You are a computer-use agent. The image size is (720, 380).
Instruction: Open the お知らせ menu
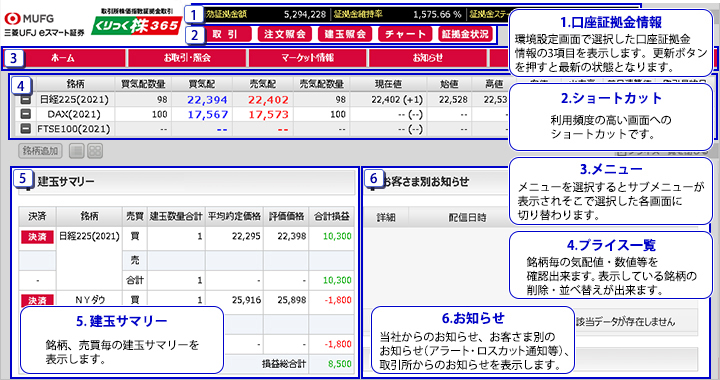pos(428,58)
